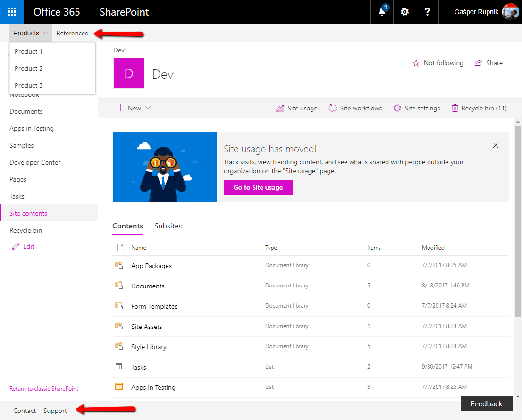
Task: Open Site settings from the toolbar
Action: [x=416, y=108]
